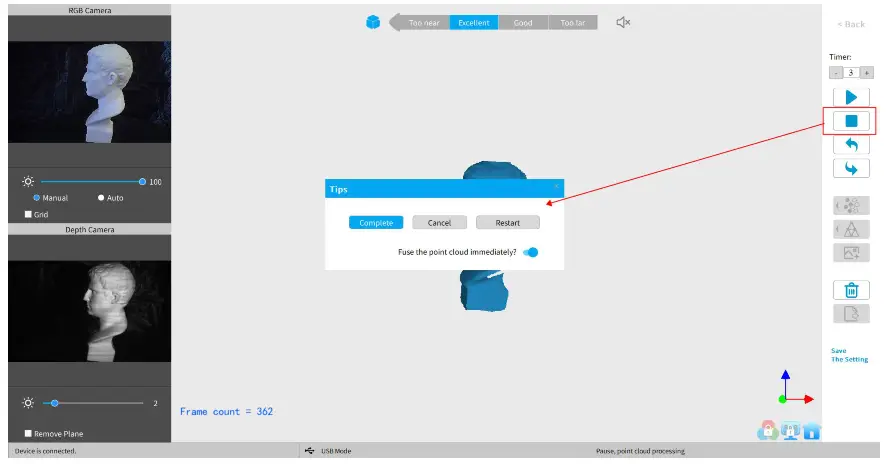Click the Tips dialog title bar
Screen dimensions: 887x464
(x=444, y=189)
